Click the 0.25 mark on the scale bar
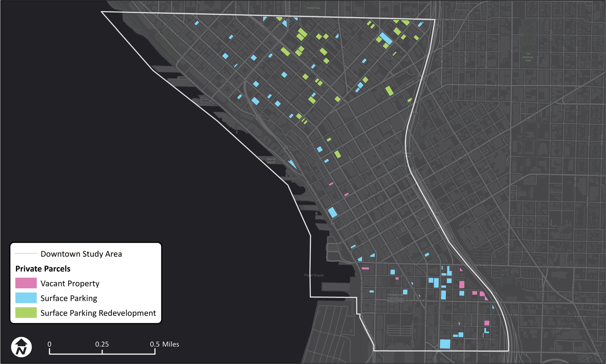 click(x=102, y=344)
